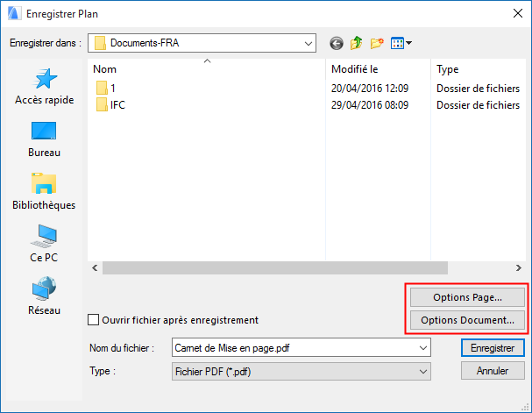This screenshot has width=532, height=413.
Task: Open Accès rapide in sidebar
Action: click(45, 87)
